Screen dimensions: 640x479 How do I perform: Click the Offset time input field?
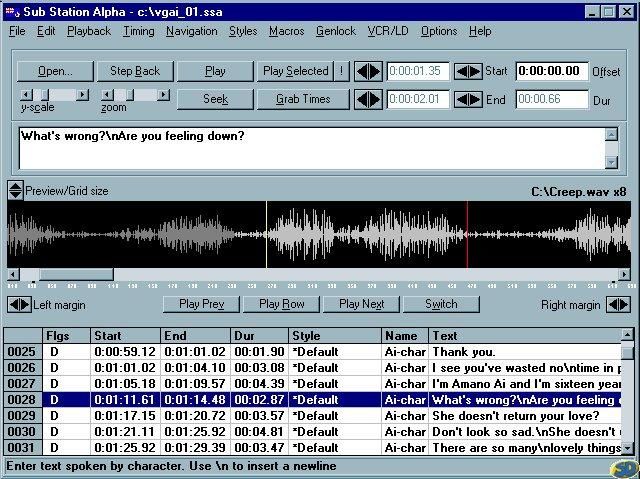pyautogui.click(x=552, y=71)
